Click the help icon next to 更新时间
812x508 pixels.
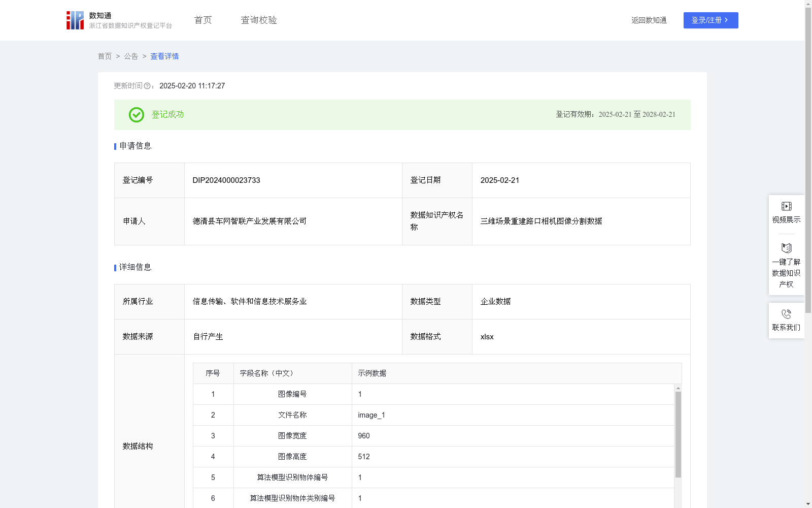(x=147, y=86)
